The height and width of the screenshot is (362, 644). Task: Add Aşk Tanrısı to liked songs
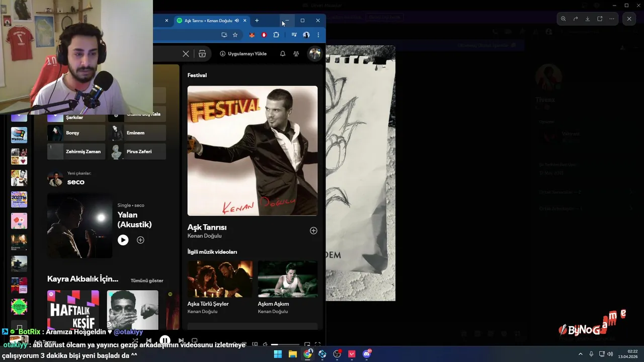pos(313,230)
